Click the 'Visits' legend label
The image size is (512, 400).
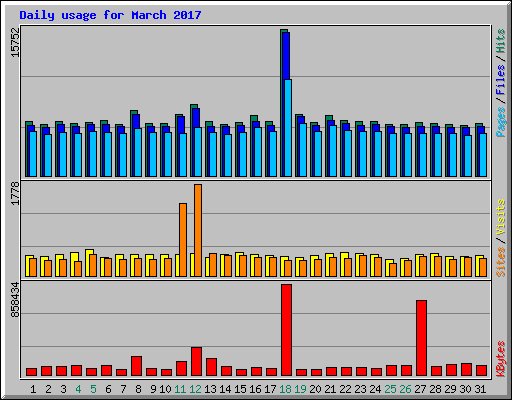click(x=501, y=218)
